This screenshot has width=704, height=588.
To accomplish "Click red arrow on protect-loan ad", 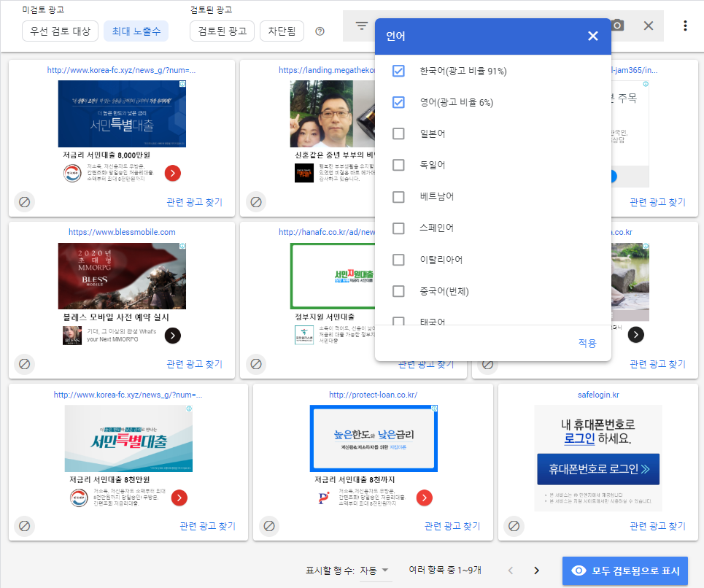I will (x=425, y=498).
